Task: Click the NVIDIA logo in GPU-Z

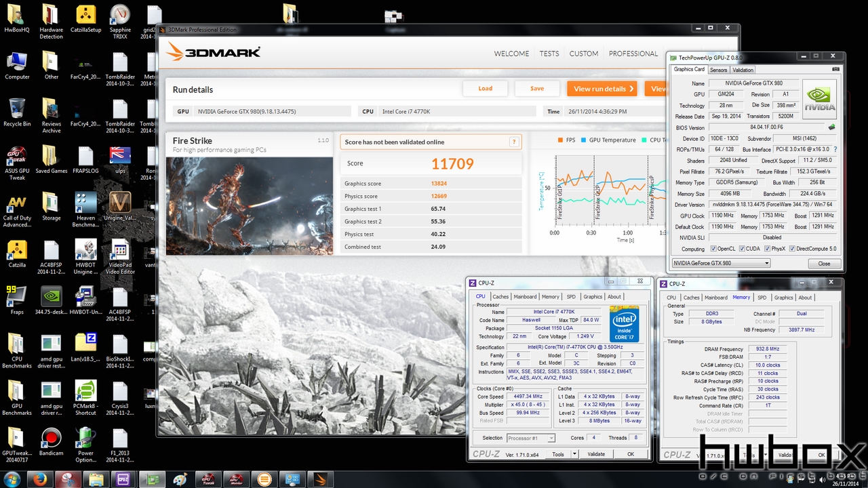Action: (x=819, y=99)
